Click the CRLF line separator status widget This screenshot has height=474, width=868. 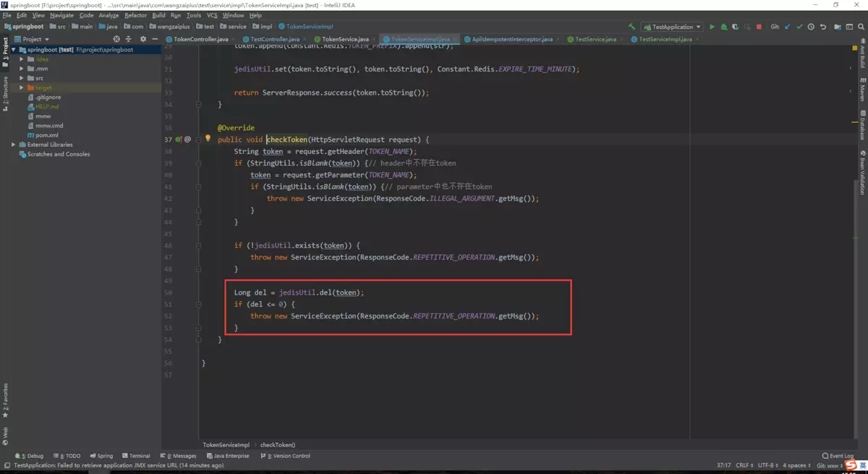tap(744, 465)
